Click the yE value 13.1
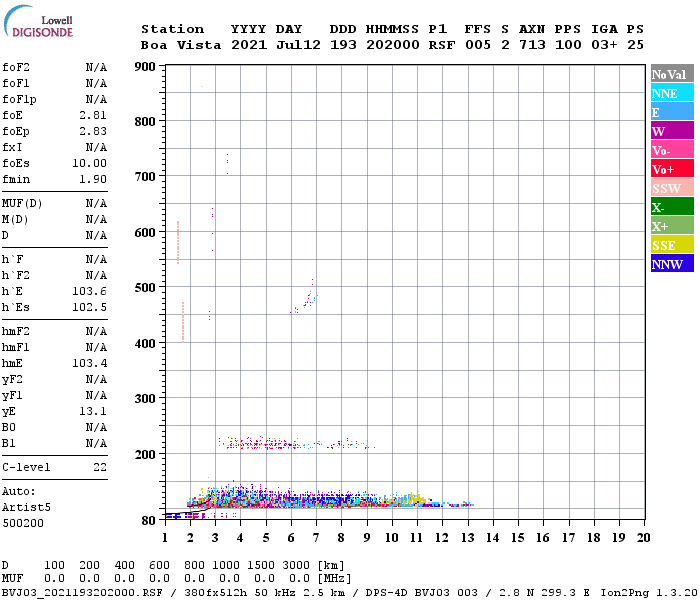The height and width of the screenshot is (600, 700). [x=93, y=411]
